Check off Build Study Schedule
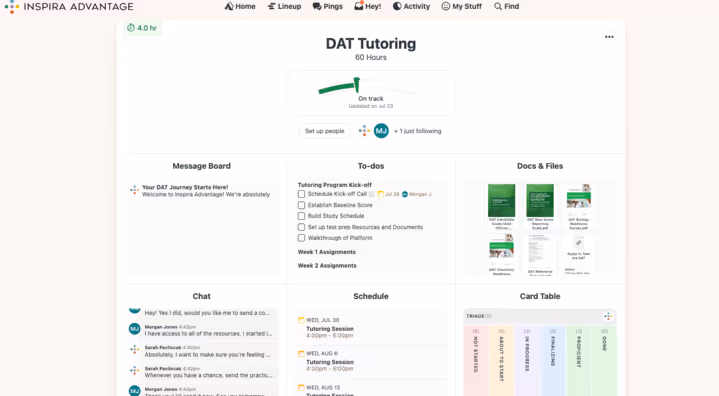 (301, 216)
